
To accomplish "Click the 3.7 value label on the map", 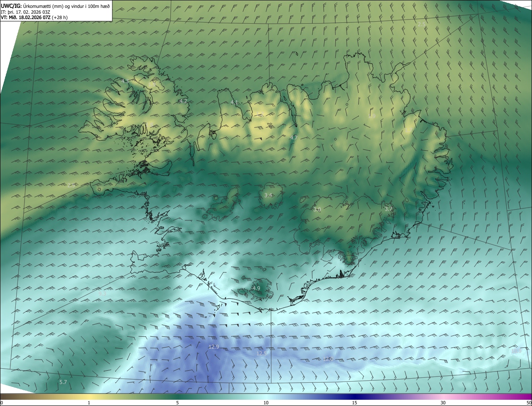I will pyautogui.click(x=389, y=209).
